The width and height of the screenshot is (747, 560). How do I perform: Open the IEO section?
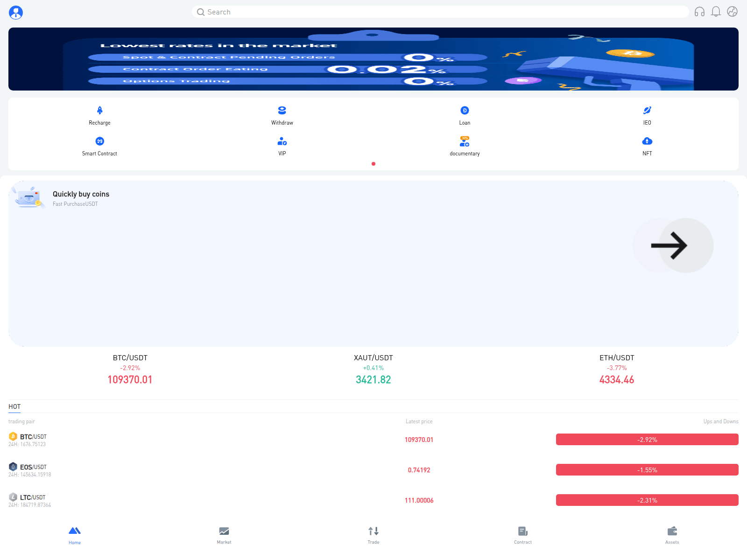pos(647,115)
